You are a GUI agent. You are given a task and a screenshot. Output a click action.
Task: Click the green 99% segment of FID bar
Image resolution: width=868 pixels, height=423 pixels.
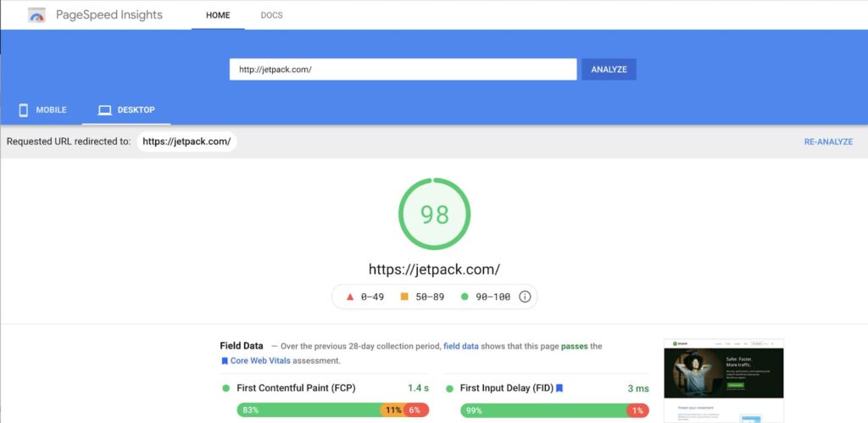pos(543,410)
